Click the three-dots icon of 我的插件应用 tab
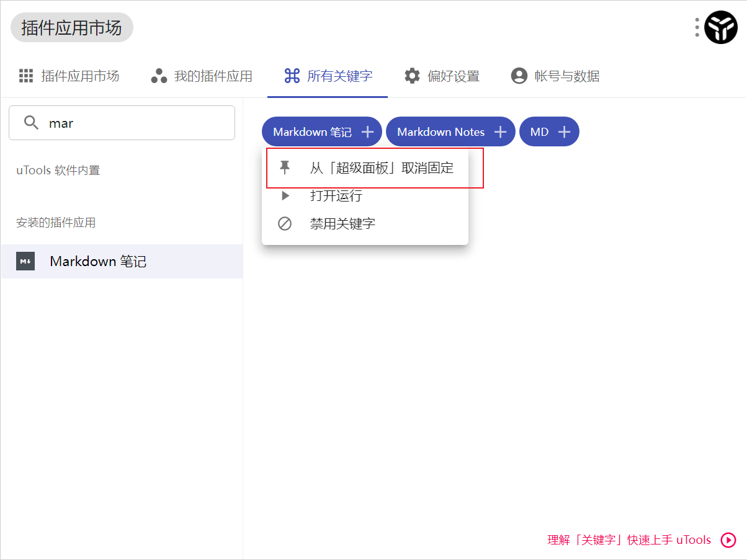The width and height of the screenshot is (747, 560). 159,76
